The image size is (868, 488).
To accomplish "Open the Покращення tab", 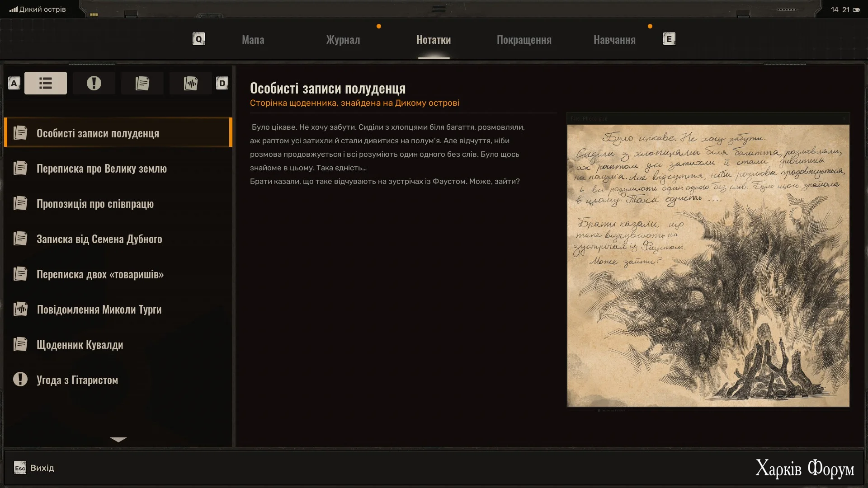I will point(524,40).
